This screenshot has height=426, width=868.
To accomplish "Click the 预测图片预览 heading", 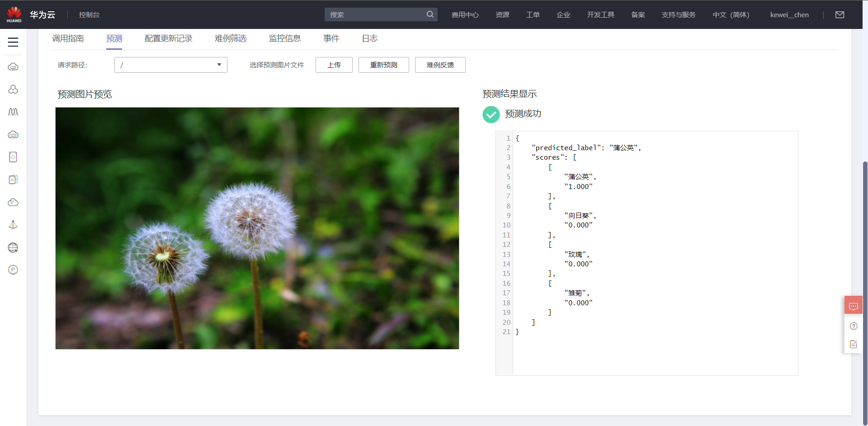I will click(85, 95).
